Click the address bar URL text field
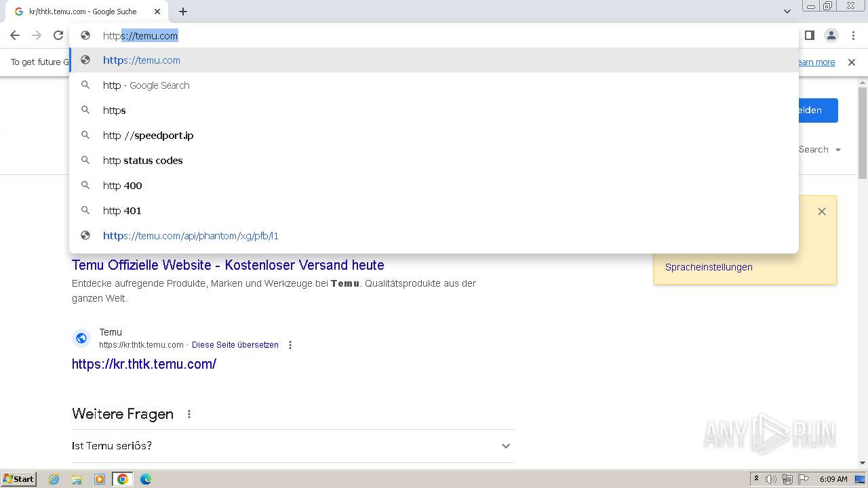868x488 pixels. point(434,36)
